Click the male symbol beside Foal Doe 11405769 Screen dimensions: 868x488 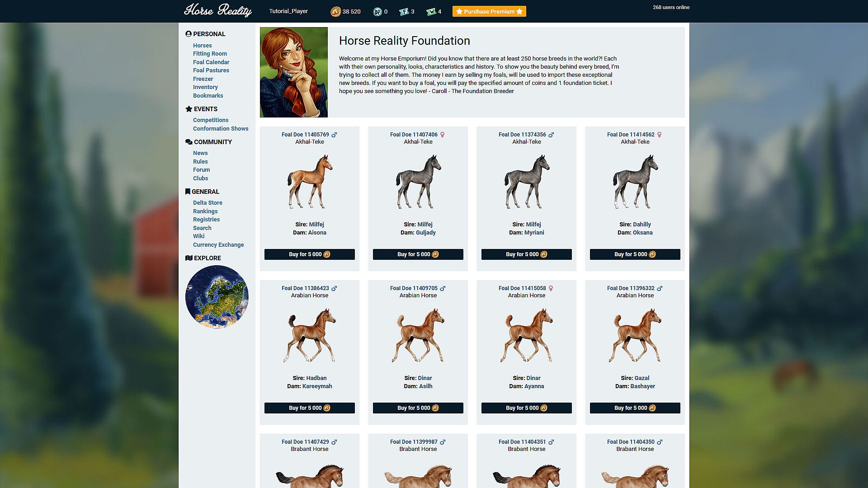pos(334,135)
